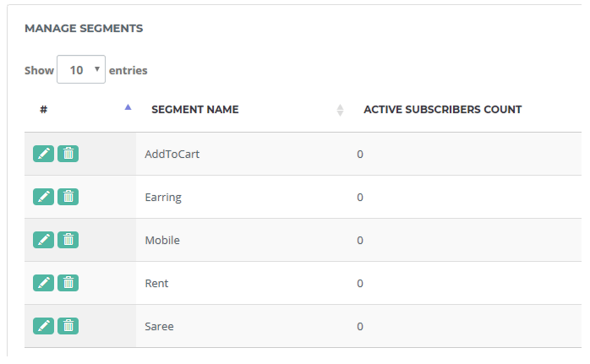Sort by Segment Name column arrows
Viewport: 590px width, 364px height.
click(340, 110)
